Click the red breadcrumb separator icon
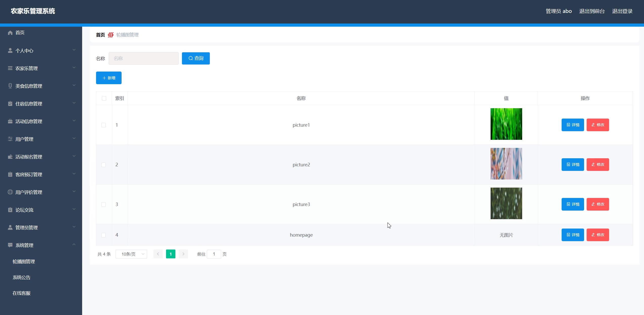Screen dimensions: 644x315 point(111,35)
